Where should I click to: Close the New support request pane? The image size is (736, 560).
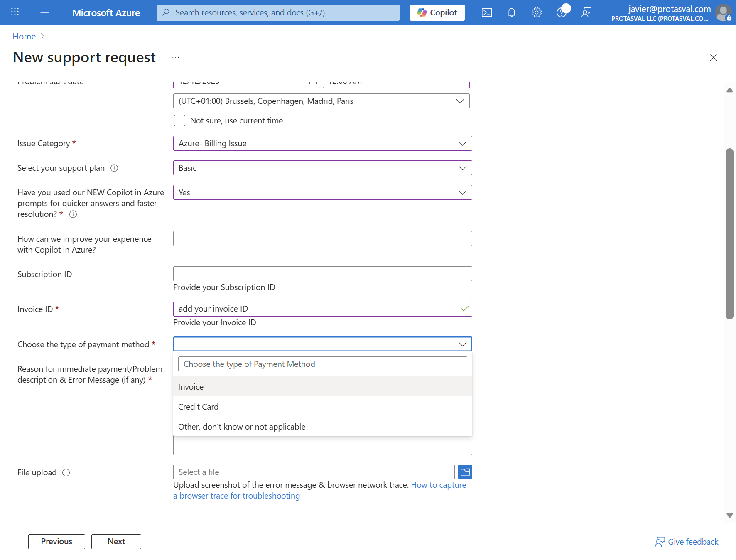[x=714, y=57]
